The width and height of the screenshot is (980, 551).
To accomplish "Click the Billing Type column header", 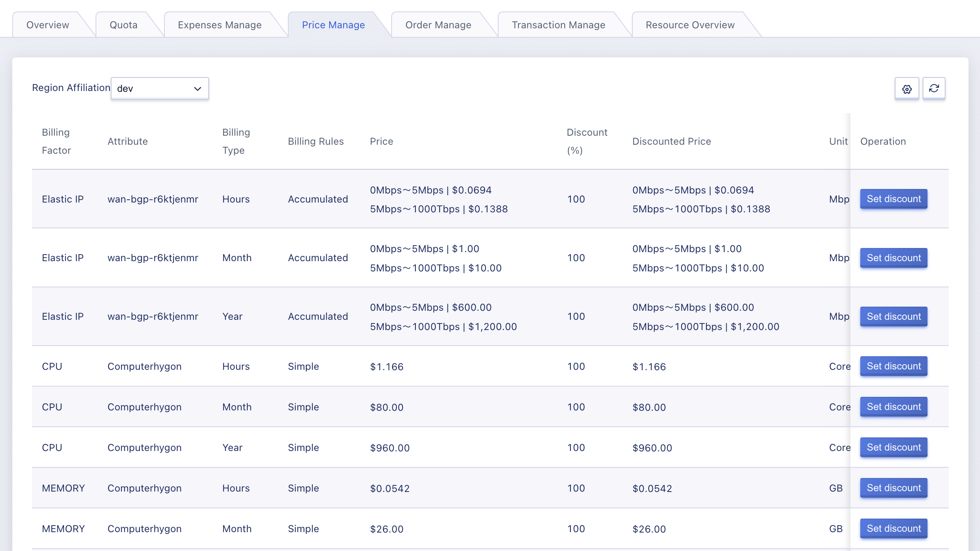I will click(236, 141).
